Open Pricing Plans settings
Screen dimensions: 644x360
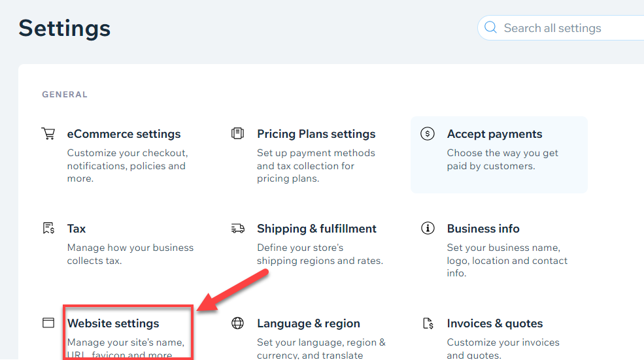(316, 134)
